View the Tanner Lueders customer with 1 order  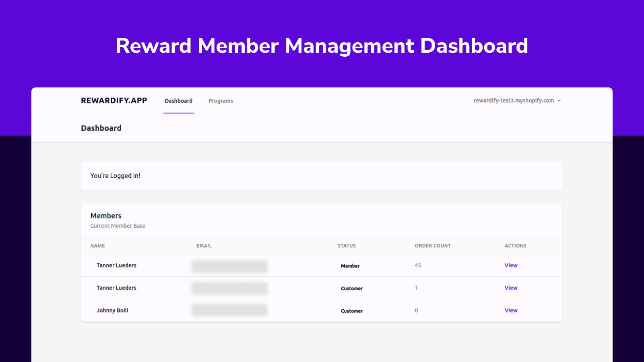tap(511, 288)
